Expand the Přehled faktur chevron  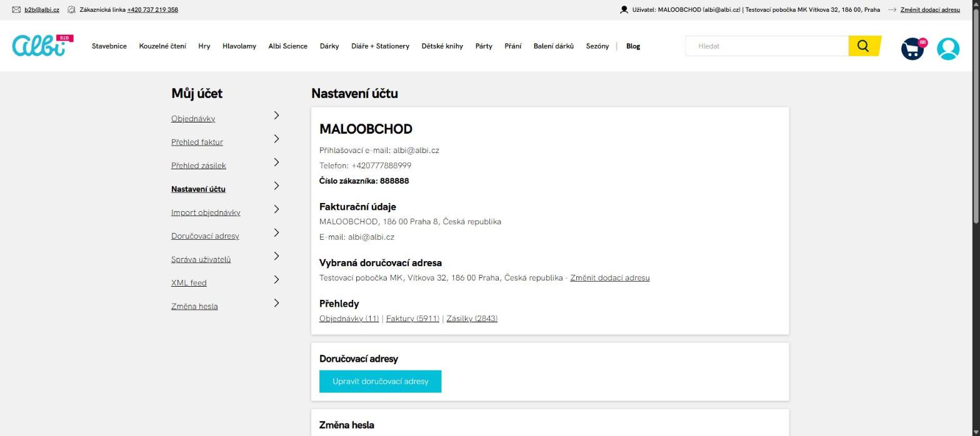point(277,139)
